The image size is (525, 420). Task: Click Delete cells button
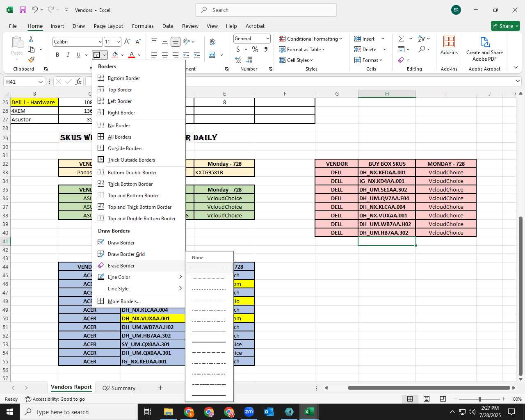[366, 49]
